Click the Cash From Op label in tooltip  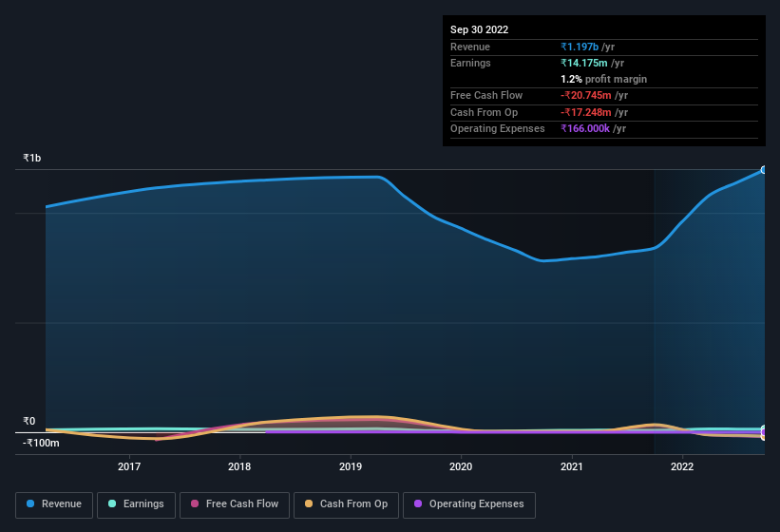[x=484, y=112]
